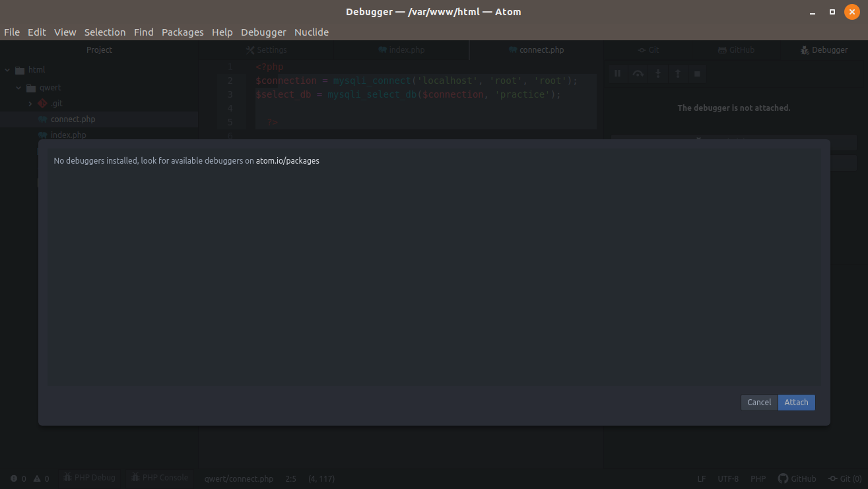Click line number 3 in the gutter
868x489 pixels.
tap(230, 94)
